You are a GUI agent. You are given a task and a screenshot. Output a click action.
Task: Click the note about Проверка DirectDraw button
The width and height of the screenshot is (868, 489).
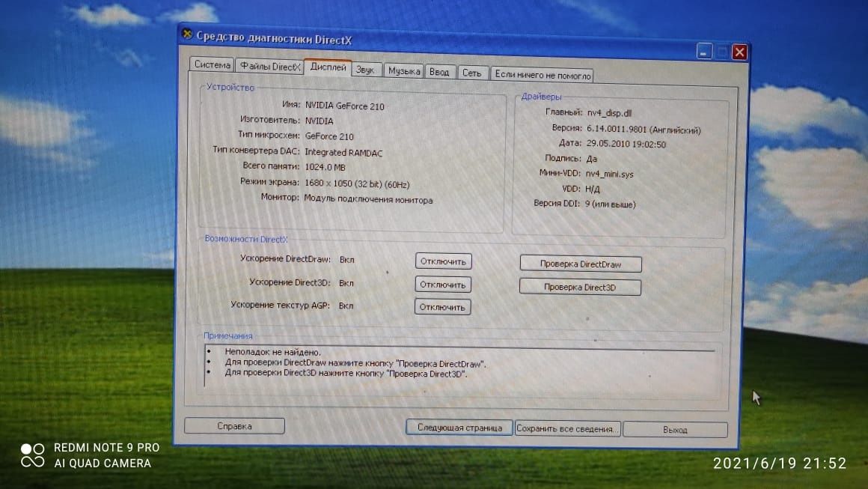[x=355, y=364]
